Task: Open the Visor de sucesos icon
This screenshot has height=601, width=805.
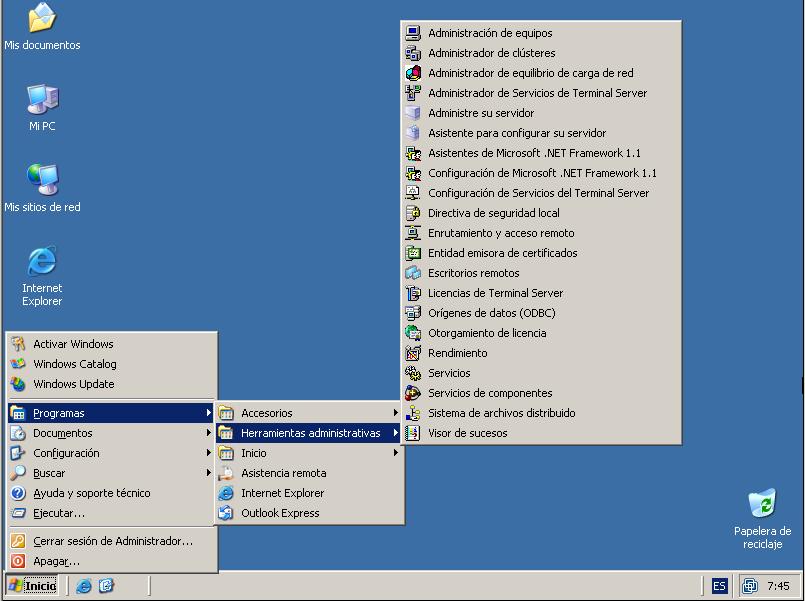Action: [x=413, y=433]
